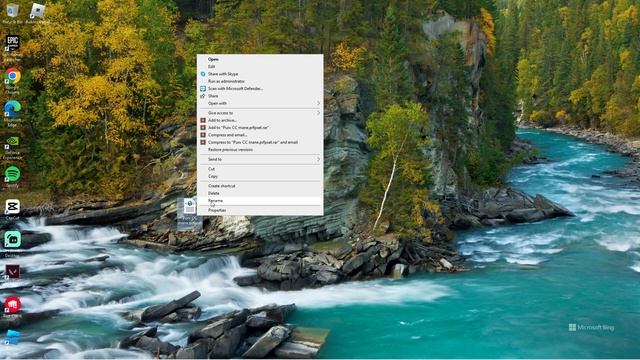Viewport: 640px width, 360px height.
Task: Choose Create shortcut
Action: [260, 186]
